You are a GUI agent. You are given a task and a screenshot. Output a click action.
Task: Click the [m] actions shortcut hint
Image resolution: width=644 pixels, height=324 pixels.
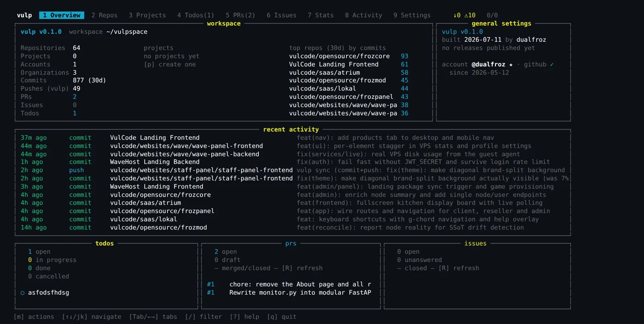(x=34, y=317)
